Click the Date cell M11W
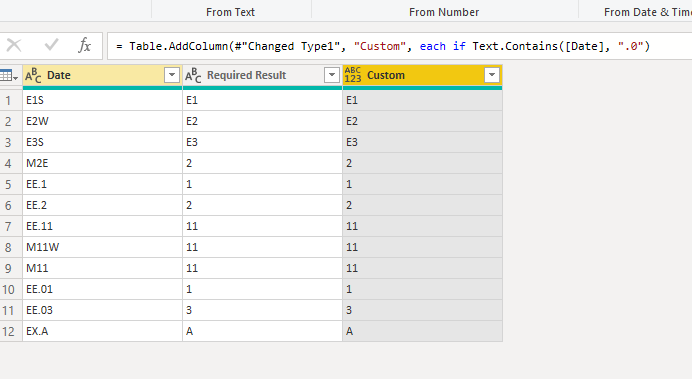Image resolution: width=692 pixels, height=379 pixels. (x=102, y=248)
